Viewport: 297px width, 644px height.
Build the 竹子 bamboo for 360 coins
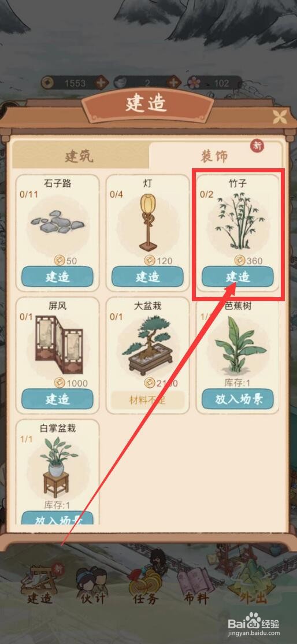237,276
